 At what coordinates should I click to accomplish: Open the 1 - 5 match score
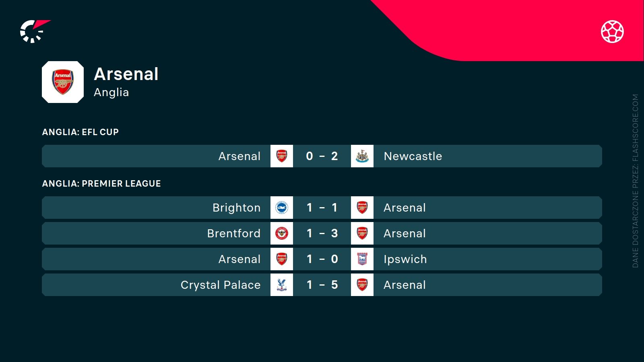pos(322,285)
